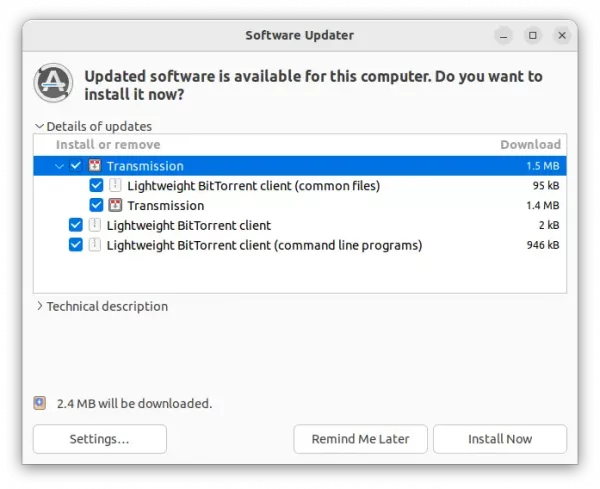Uncheck the common files package checkbox
The image size is (600, 489).
click(96, 186)
